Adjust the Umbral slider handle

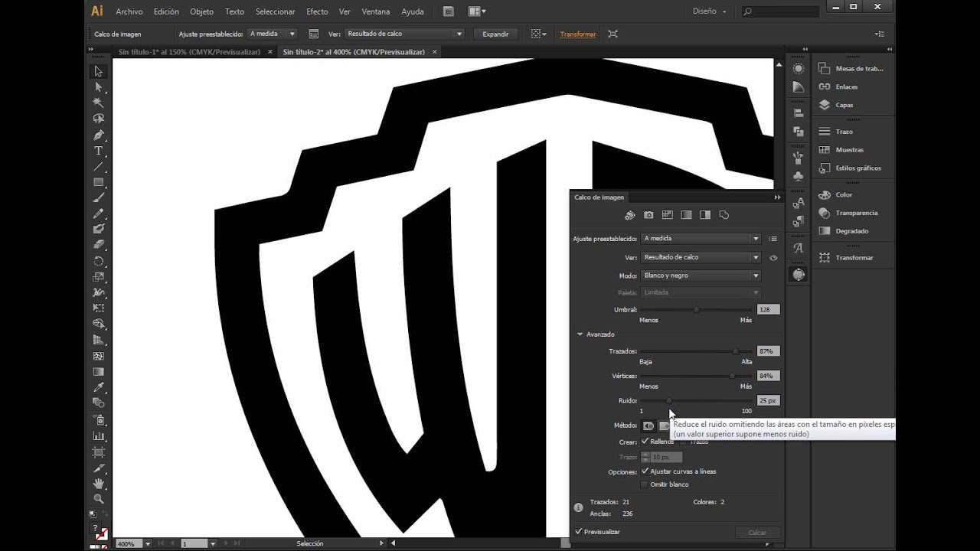(x=696, y=309)
